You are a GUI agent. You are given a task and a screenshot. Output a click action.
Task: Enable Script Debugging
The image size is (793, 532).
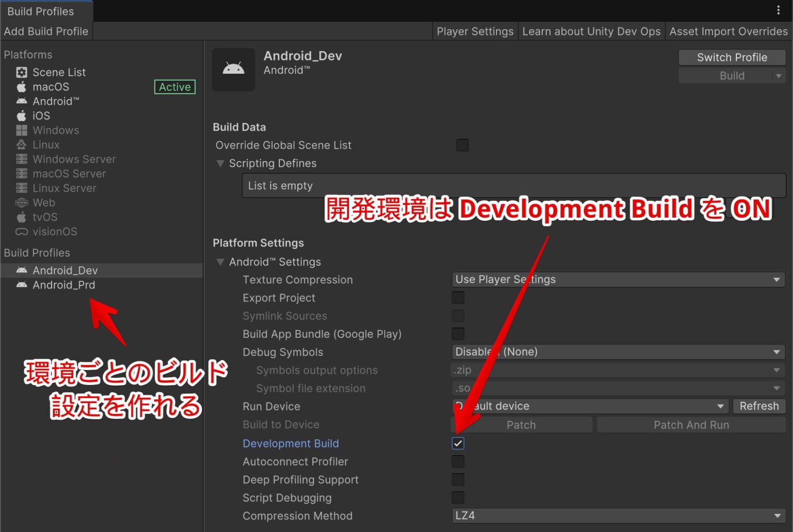[458, 497]
